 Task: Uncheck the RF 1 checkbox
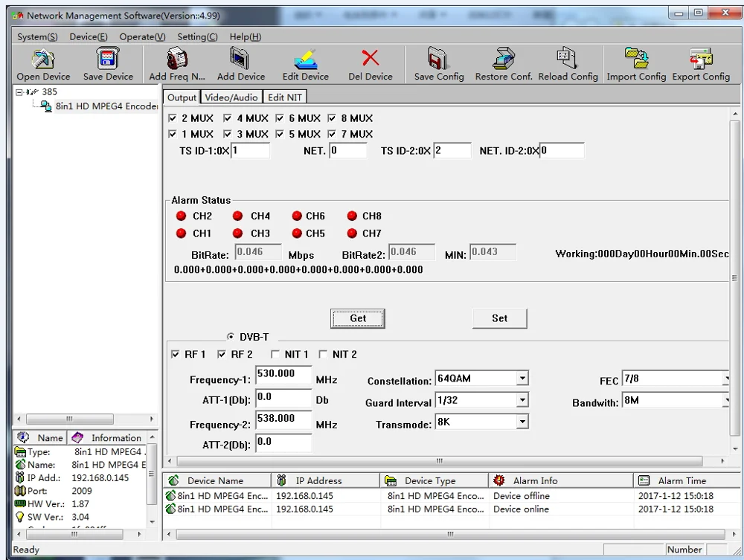(175, 354)
